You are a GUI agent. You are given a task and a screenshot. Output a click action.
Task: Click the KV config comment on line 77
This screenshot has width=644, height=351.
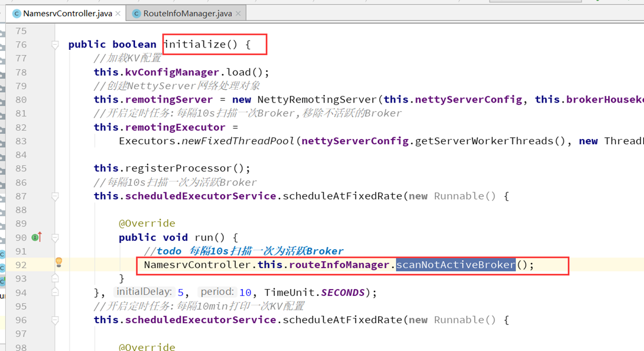[128, 58]
